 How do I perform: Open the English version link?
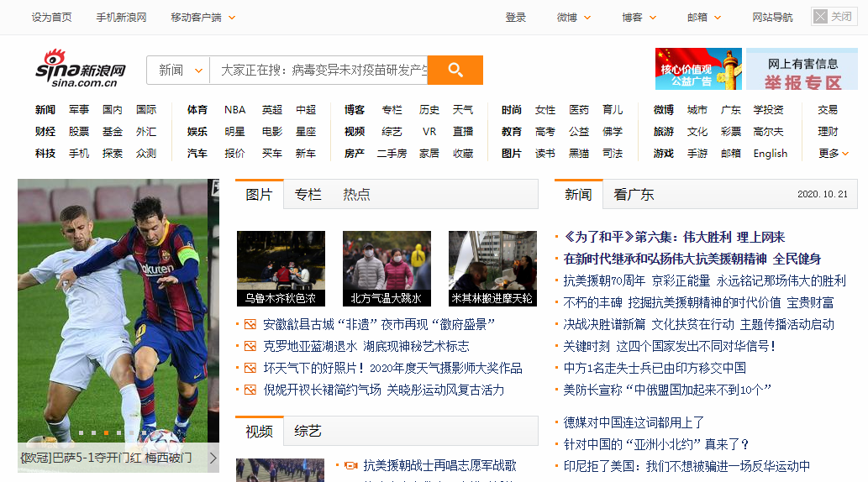770,154
